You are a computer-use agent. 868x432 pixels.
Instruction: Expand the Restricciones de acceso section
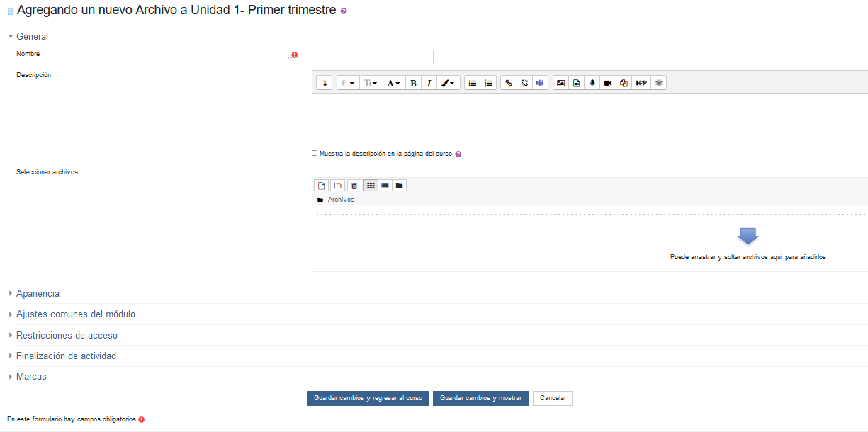point(67,335)
